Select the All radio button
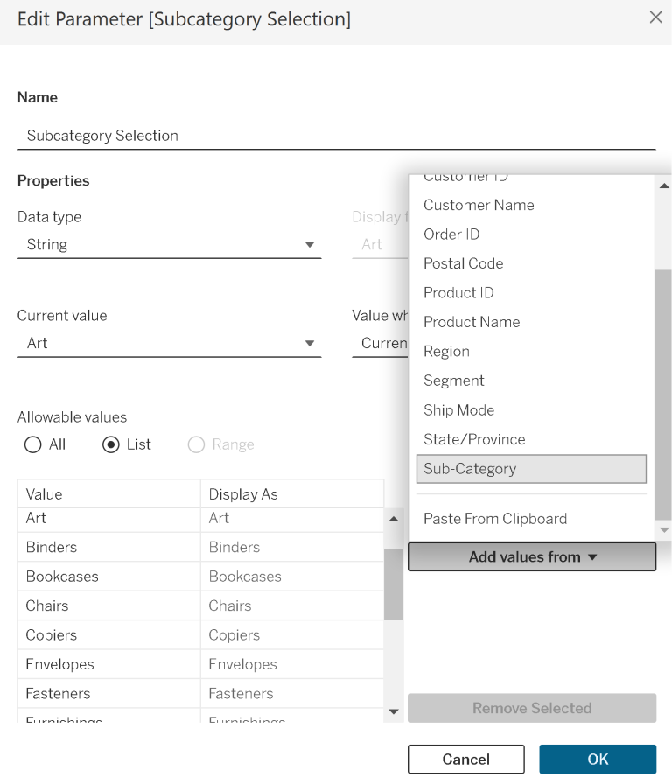 [32, 444]
